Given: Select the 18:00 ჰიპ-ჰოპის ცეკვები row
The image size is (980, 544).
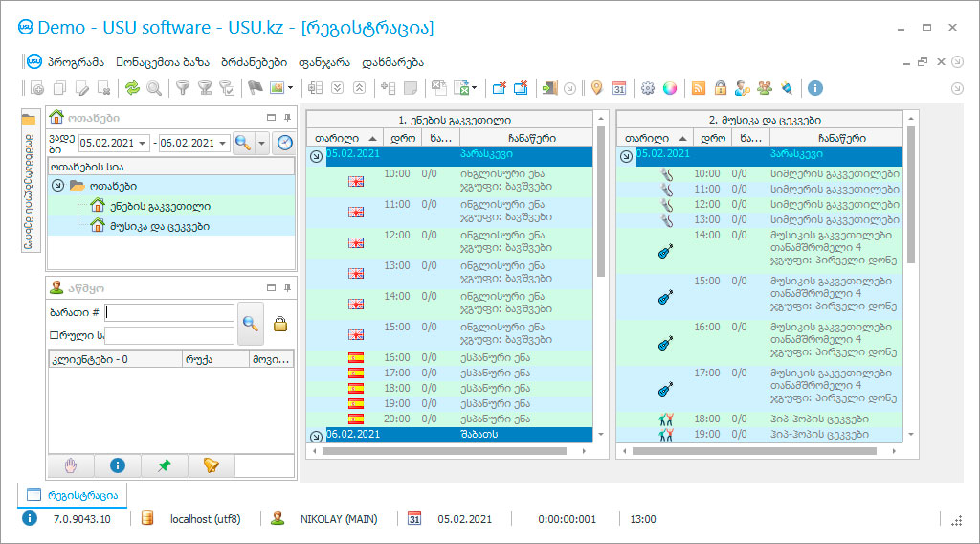Looking at the screenshot, I should 759,419.
